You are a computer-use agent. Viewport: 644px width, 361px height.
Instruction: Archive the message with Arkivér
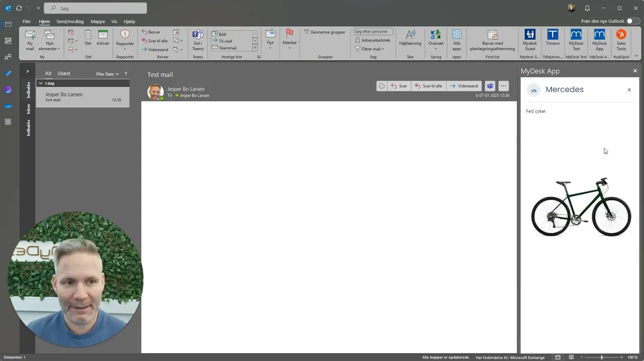(x=103, y=38)
